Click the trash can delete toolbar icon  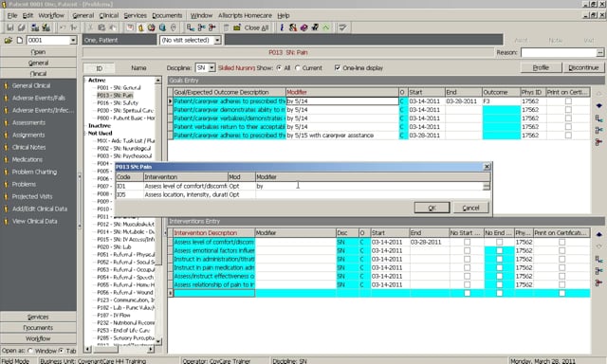(226, 27)
